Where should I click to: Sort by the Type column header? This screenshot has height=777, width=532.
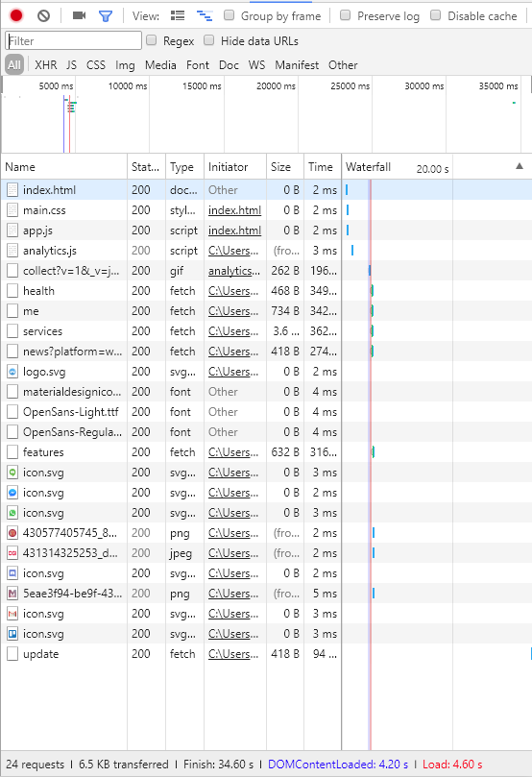pyautogui.click(x=184, y=167)
